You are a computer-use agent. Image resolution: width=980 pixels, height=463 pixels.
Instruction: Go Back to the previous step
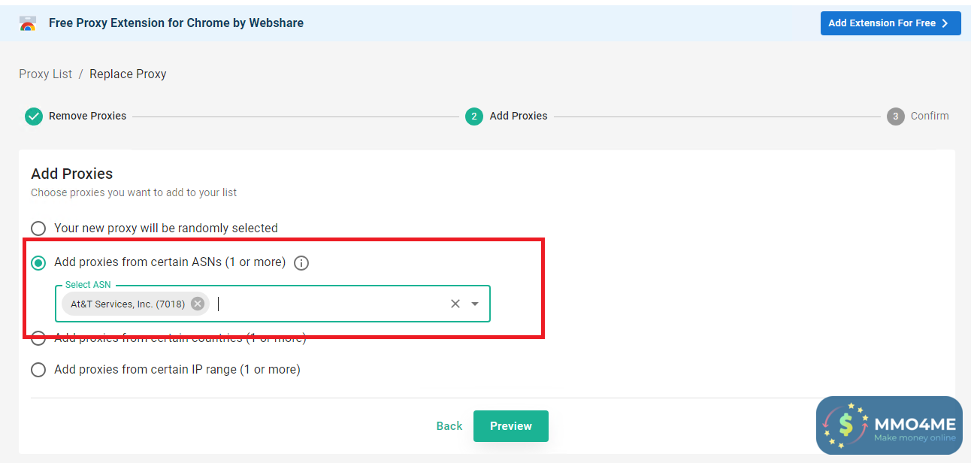pos(449,426)
